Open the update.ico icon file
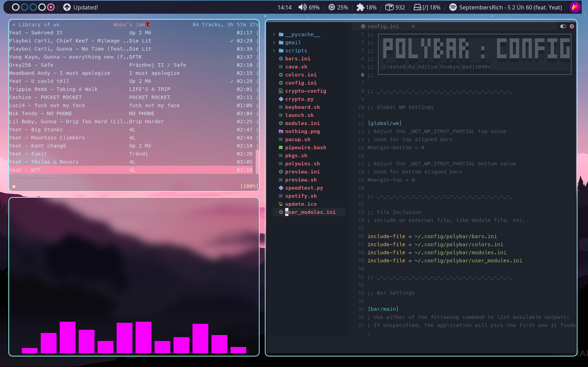The height and width of the screenshot is (367, 588). 301,204
